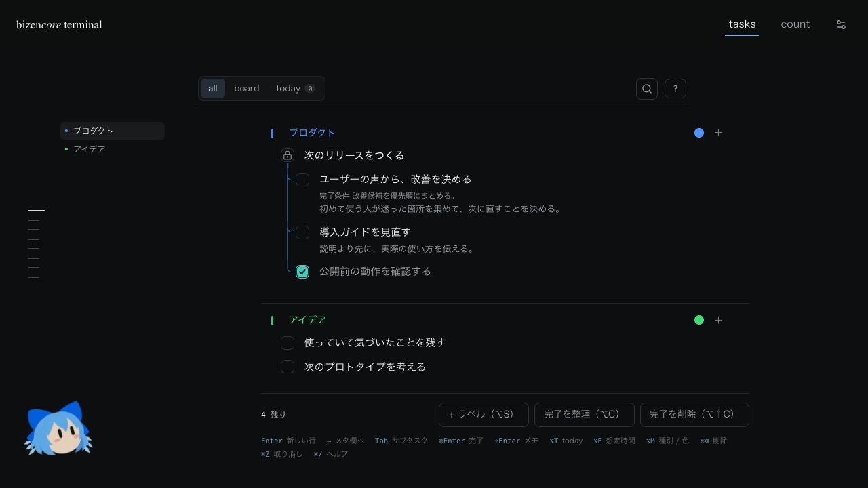Check the 導入ガイドを見直す checkbox
This screenshot has width=868, height=488.
pos(302,232)
